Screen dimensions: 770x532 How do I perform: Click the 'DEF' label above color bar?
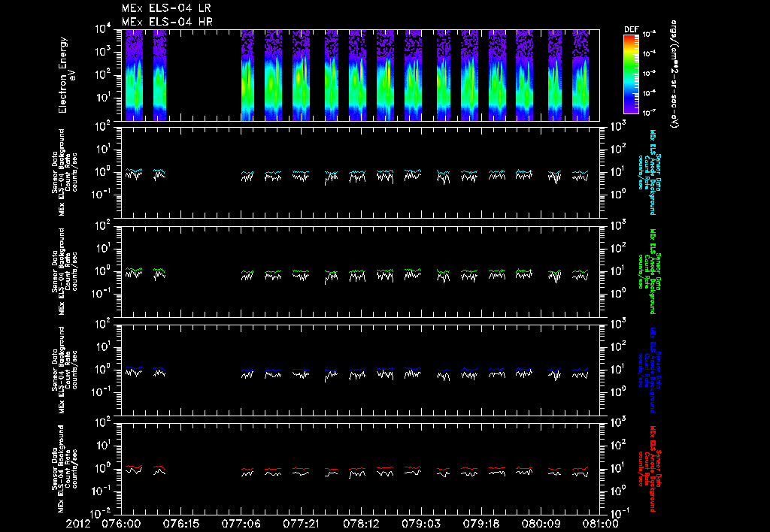631,29
